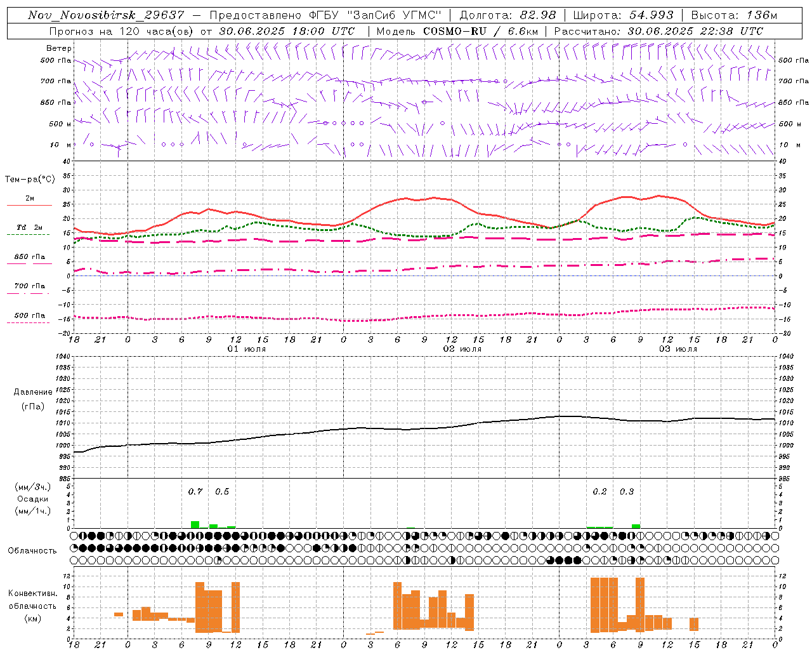The height and width of the screenshot is (650, 812).
Task: Click the Высота: 136м value
Action: click(734, 15)
